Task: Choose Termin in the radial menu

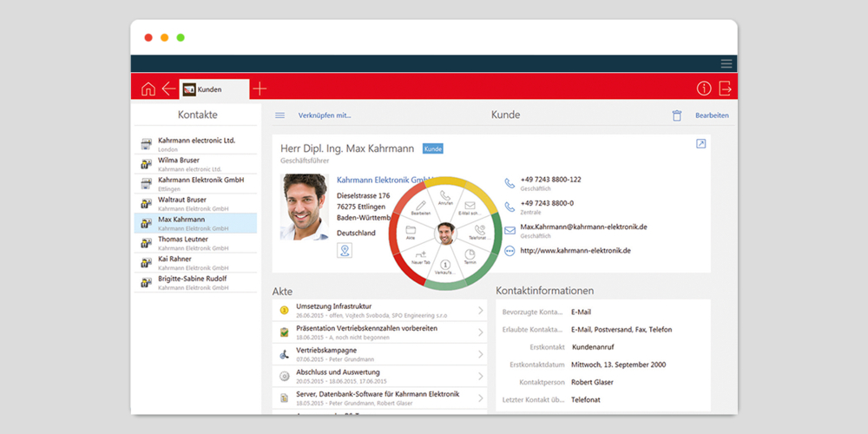Action: (470, 256)
